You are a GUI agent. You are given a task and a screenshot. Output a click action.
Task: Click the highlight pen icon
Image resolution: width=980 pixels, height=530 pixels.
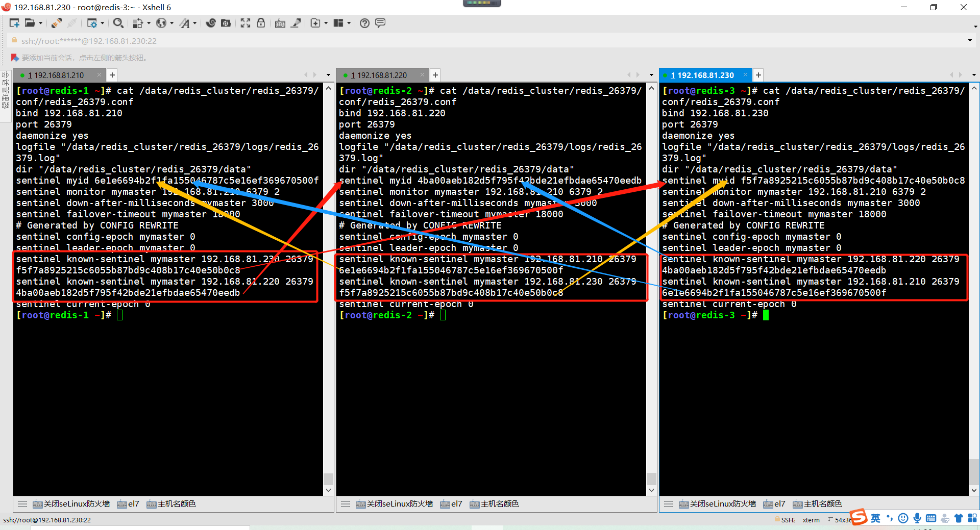(x=296, y=23)
